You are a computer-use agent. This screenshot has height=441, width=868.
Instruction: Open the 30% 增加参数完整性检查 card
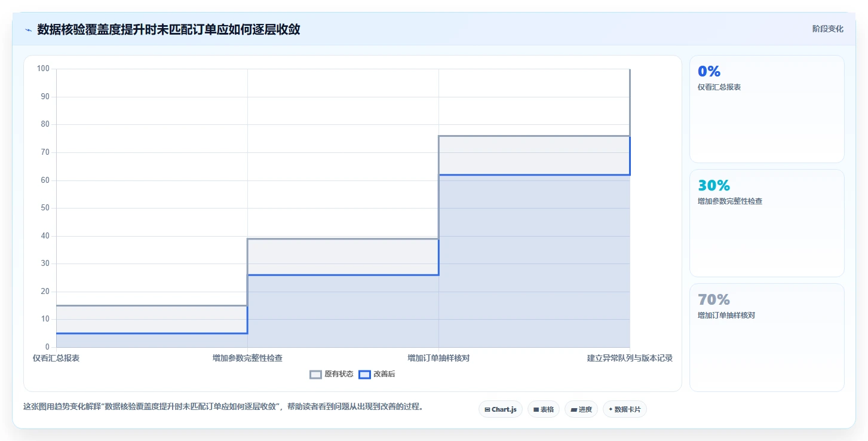pos(766,223)
